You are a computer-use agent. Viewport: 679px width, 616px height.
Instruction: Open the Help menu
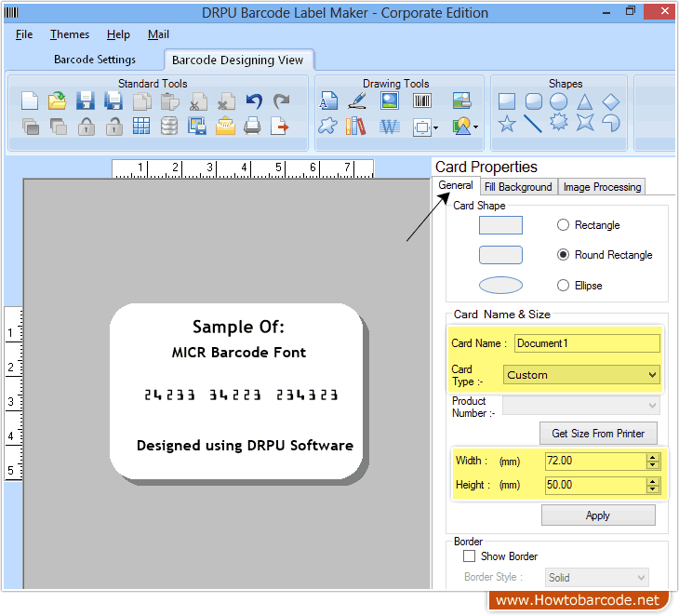(x=118, y=34)
